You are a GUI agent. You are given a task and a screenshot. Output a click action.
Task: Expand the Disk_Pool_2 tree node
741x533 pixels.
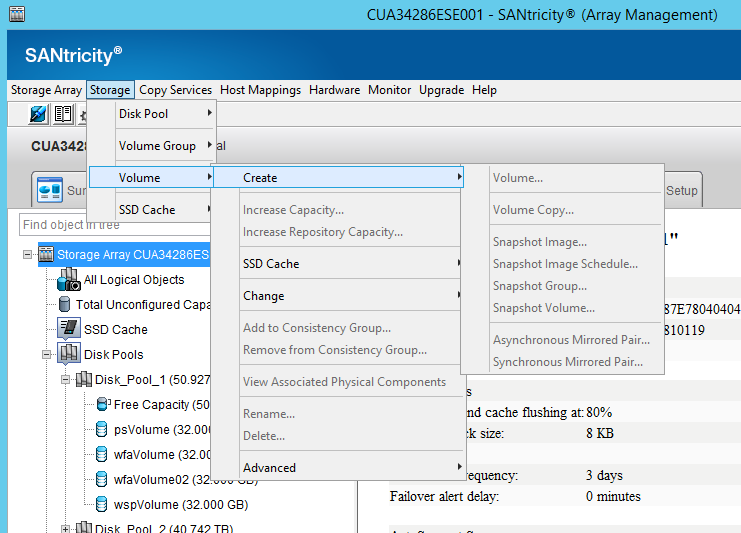66,529
